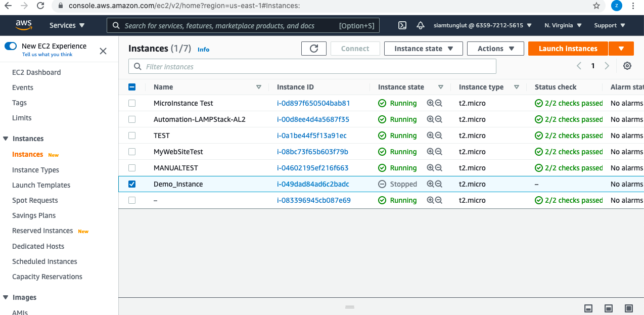This screenshot has width=644, height=315.
Task: Toggle the select-all instances checkbox
Action: click(x=132, y=87)
